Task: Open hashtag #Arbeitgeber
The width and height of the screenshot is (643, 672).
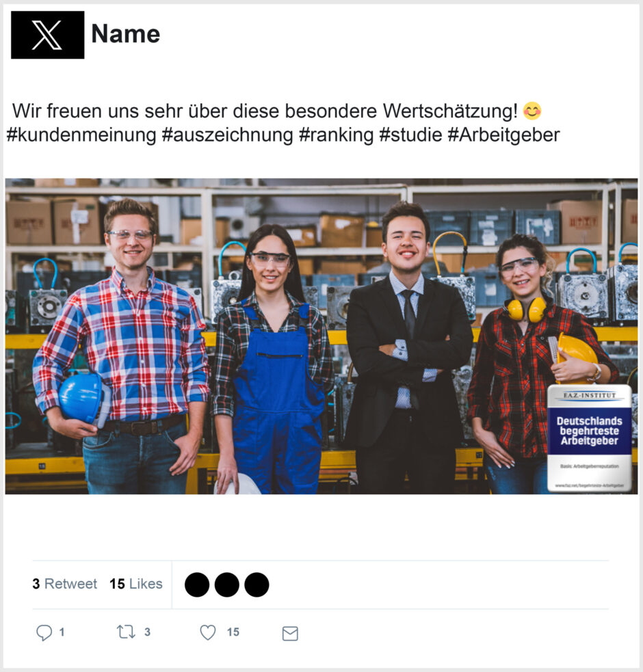Action: pos(503,135)
